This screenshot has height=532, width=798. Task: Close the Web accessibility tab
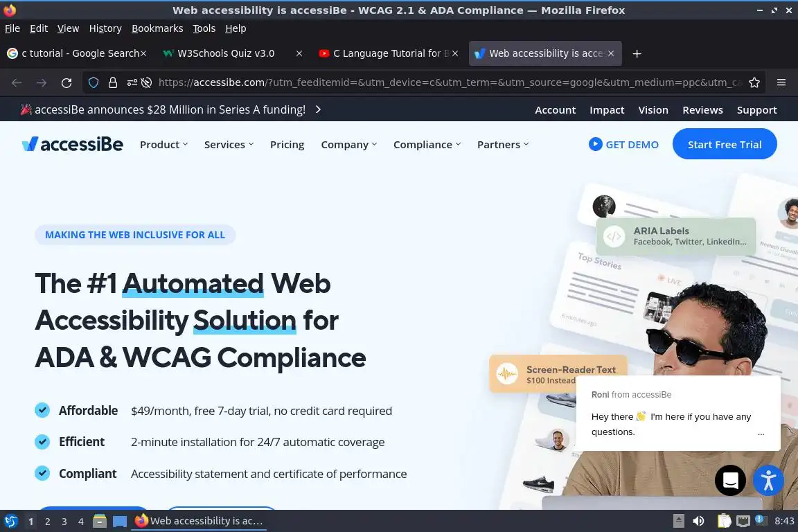point(611,53)
